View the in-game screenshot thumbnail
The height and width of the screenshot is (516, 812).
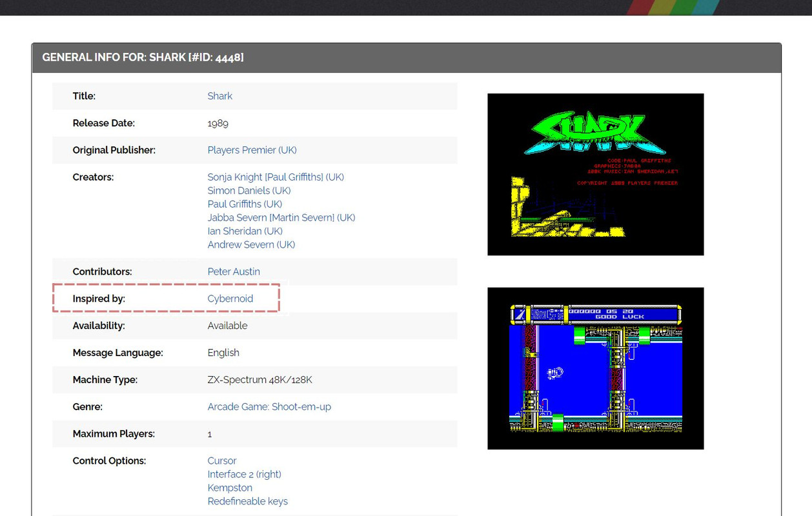tap(595, 368)
